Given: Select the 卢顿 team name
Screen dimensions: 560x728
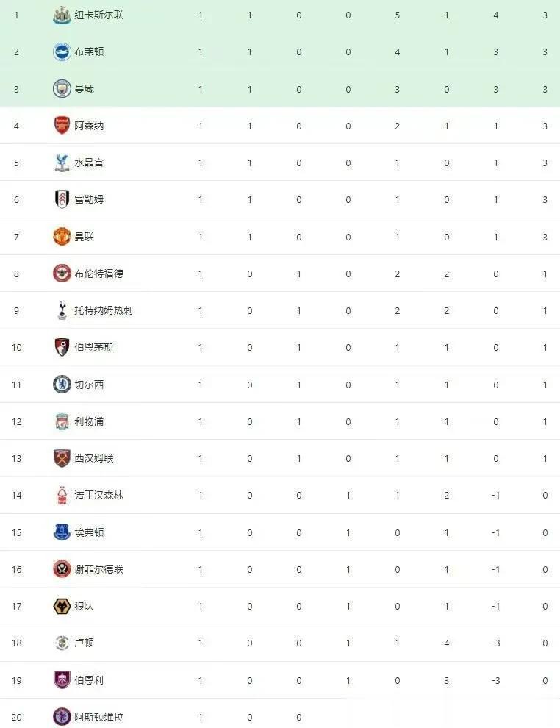Looking at the screenshot, I should point(84,643).
